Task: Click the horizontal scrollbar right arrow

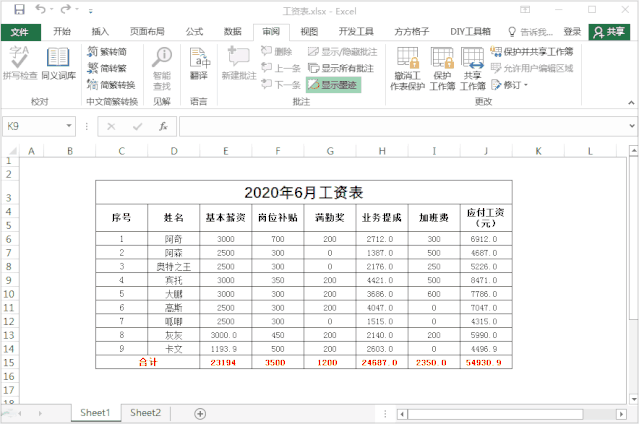Action: pos(621,414)
